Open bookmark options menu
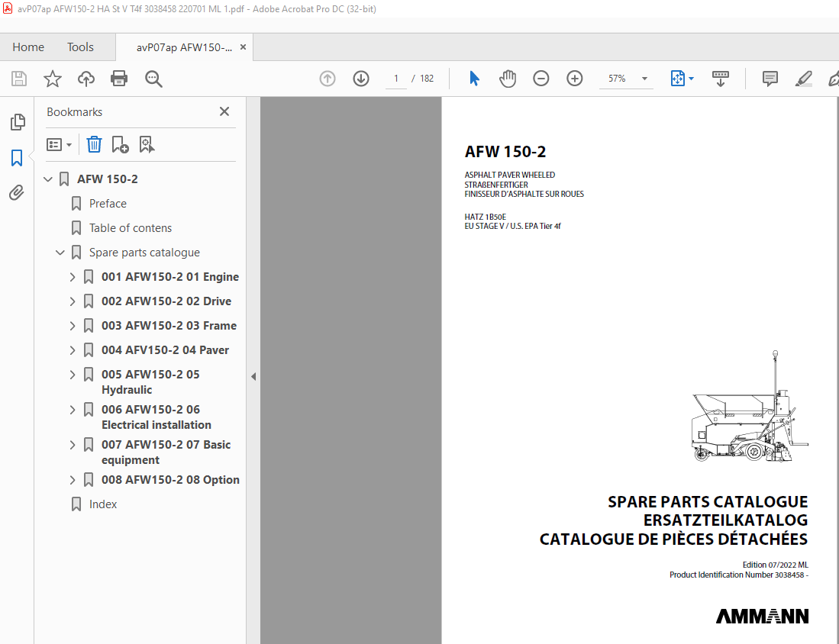Image resolution: width=839 pixels, height=644 pixels. (x=59, y=144)
